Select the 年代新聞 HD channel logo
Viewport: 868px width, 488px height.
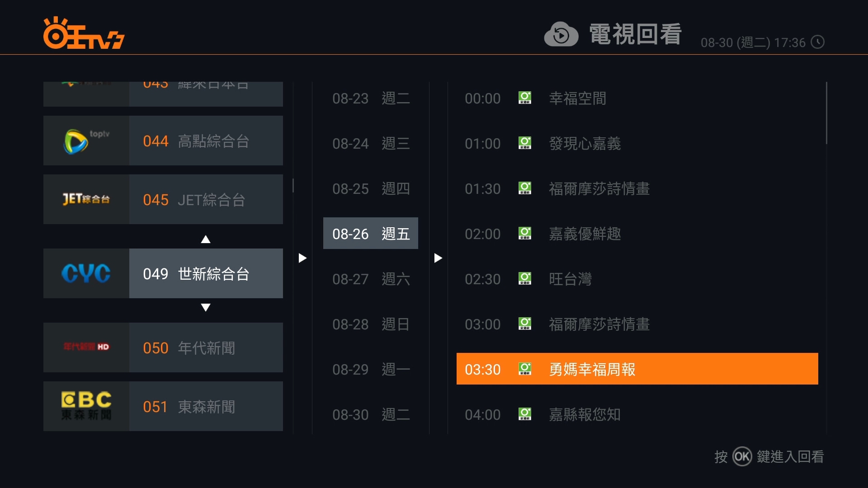(86, 347)
